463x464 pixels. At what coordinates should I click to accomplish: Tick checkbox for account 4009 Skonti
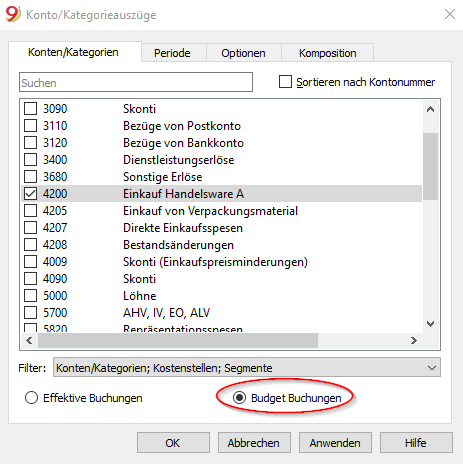coord(30,262)
